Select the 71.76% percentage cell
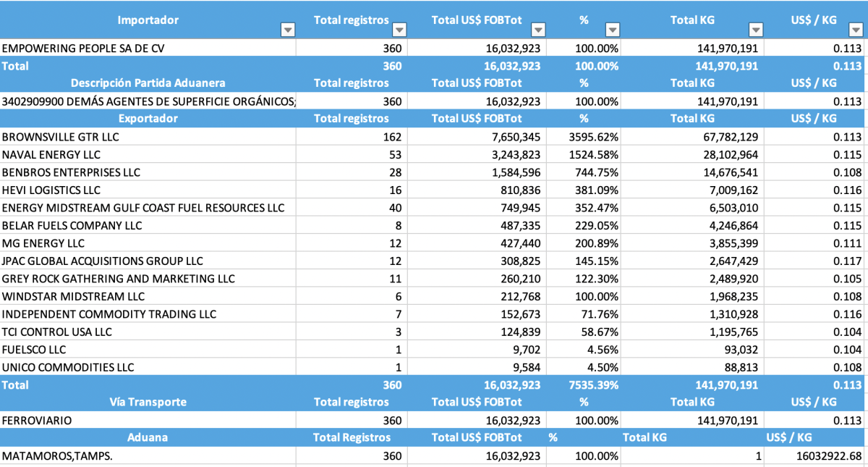The image size is (868, 467). click(584, 314)
